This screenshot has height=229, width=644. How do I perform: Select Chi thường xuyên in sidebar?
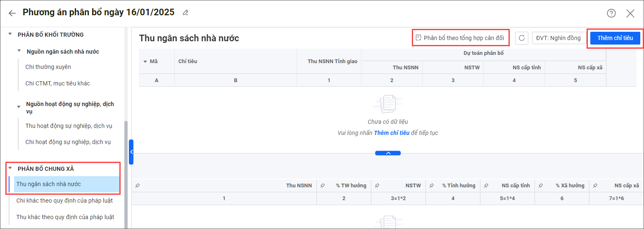45,67
